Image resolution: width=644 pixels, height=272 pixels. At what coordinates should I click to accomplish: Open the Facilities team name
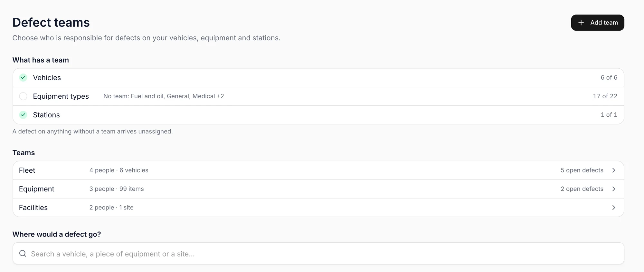click(33, 208)
